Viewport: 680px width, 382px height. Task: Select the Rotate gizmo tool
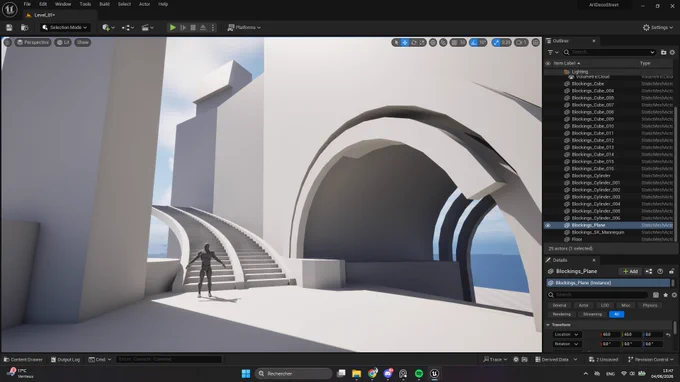[414, 42]
